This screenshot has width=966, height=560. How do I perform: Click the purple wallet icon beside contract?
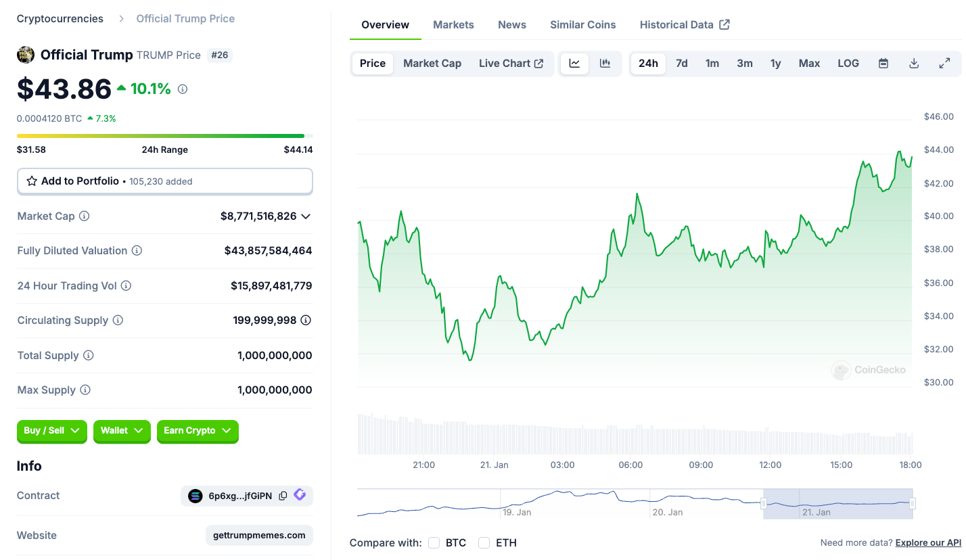(x=300, y=495)
